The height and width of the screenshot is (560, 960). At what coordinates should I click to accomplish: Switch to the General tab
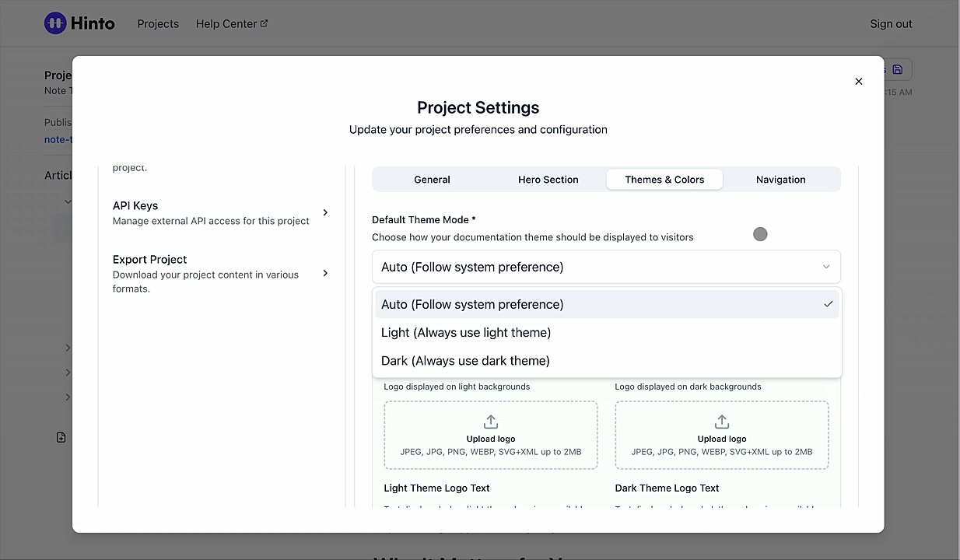[432, 179]
